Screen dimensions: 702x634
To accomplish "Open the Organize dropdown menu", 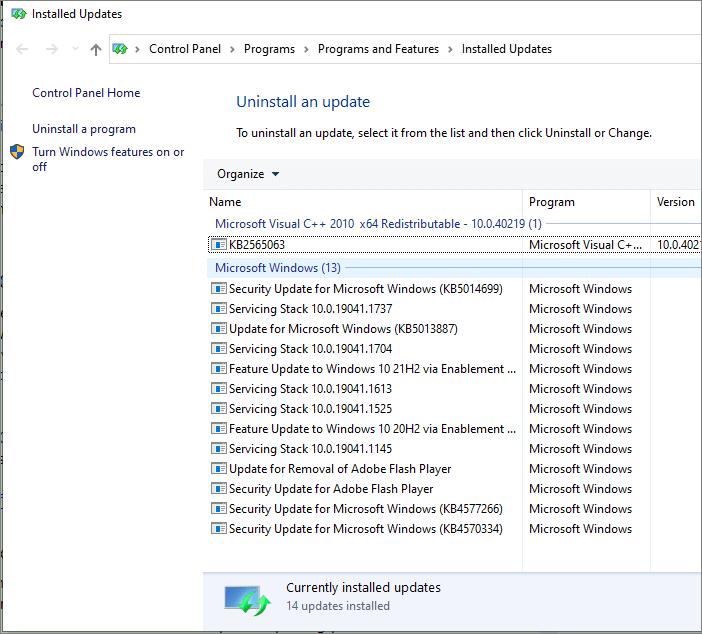I will (x=248, y=174).
